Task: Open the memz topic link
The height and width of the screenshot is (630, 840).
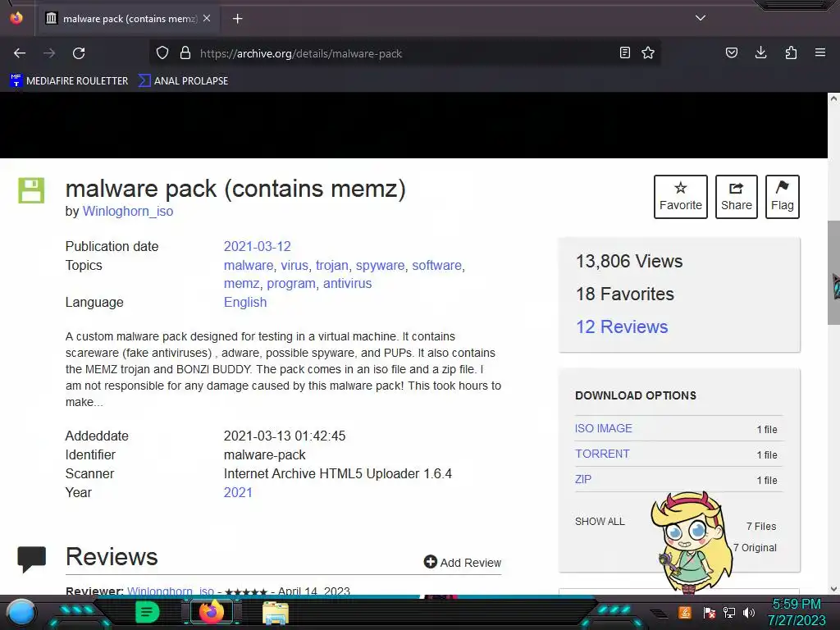Action: pyautogui.click(x=241, y=283)
